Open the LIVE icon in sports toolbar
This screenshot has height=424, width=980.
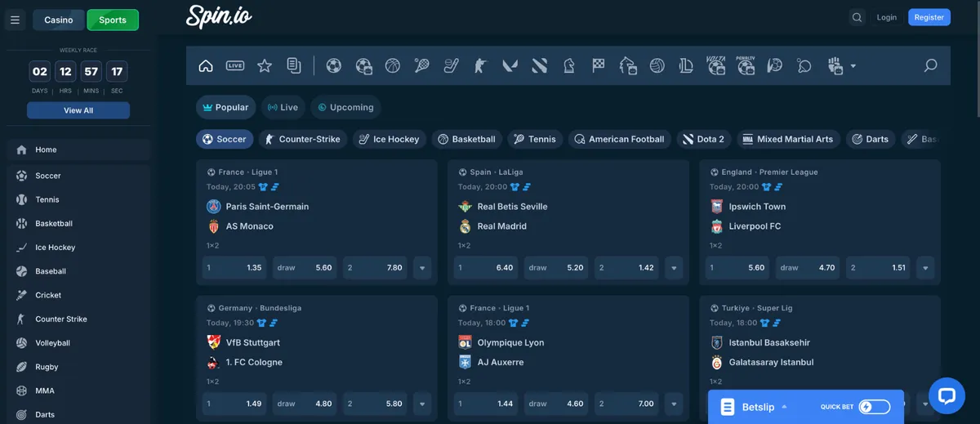(x=235, y=65)
